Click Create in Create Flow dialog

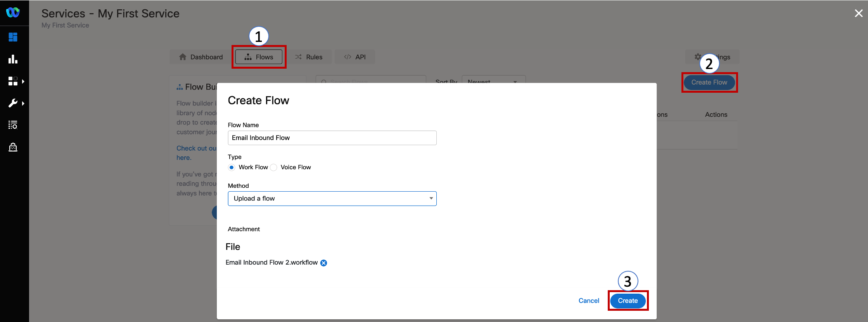[x=628, y=301]
